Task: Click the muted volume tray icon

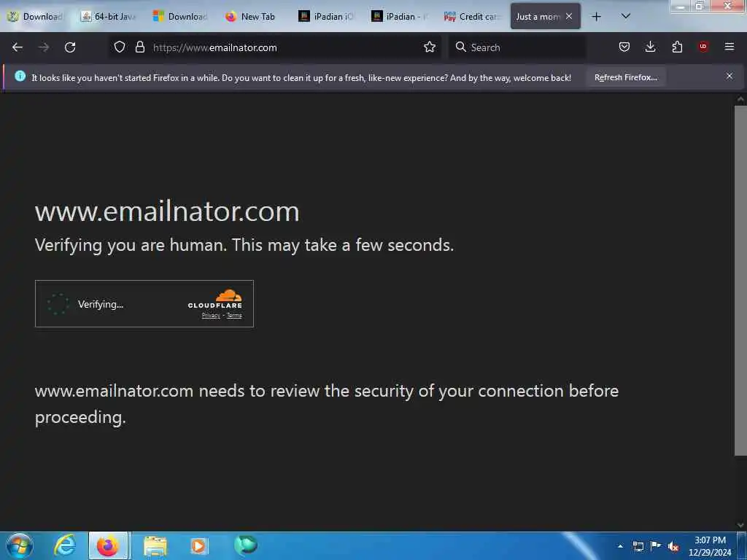Action: click(673, 546)
